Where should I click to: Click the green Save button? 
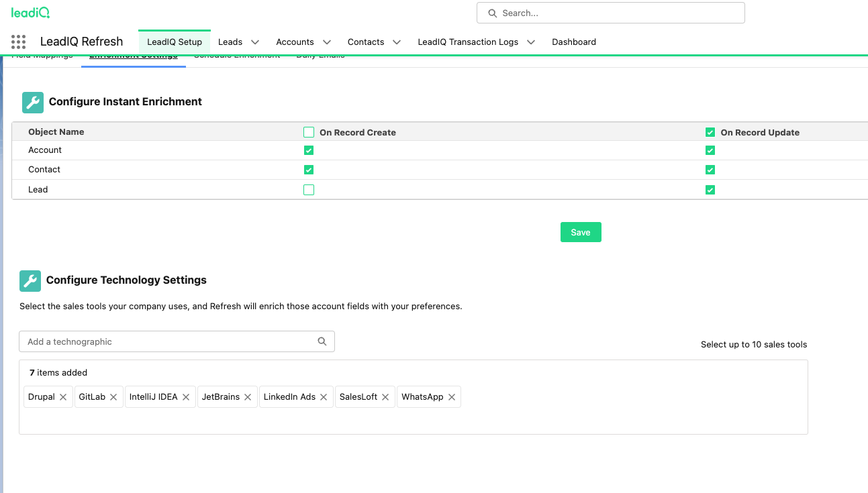coord(581,232)
